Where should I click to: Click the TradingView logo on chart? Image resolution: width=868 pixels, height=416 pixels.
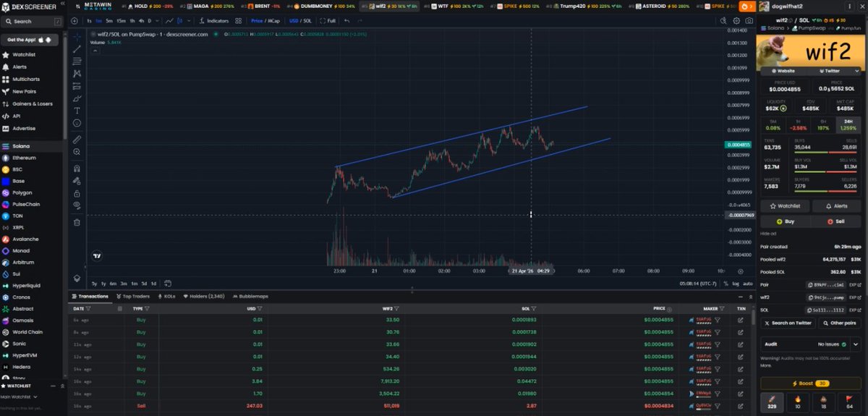pos(97,255)
